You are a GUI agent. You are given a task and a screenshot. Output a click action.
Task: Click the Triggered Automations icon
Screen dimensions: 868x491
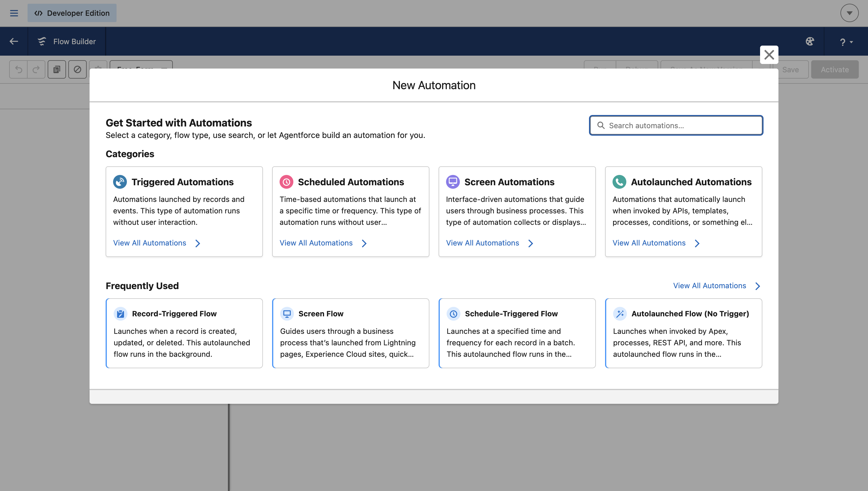120,182
